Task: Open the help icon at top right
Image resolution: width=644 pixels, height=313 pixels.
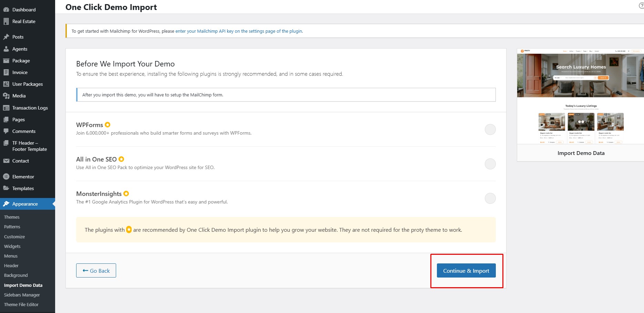Action: tap(642, 6)
